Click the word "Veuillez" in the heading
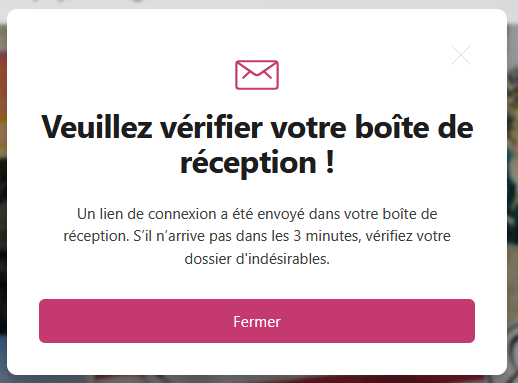 click(97, 127)
